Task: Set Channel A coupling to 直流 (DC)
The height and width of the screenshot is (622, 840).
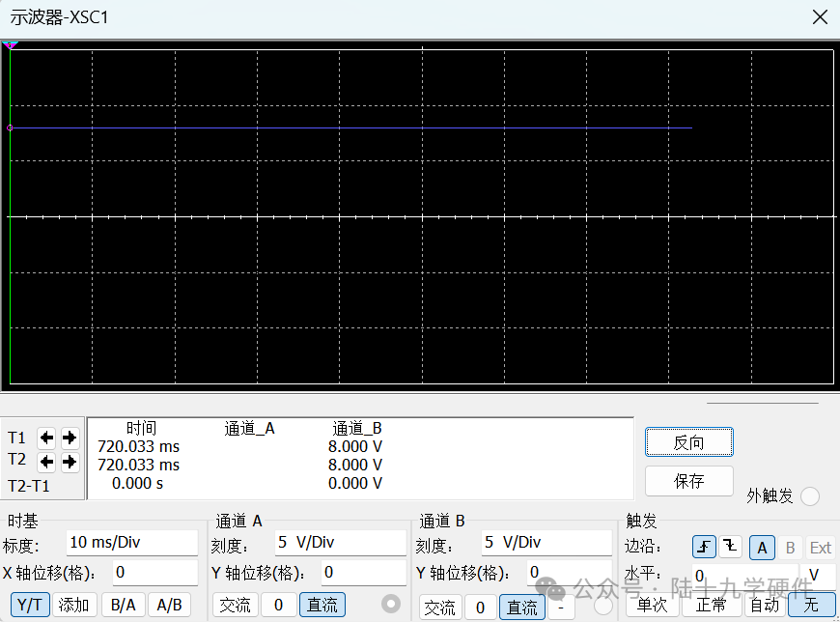Action: 322,605
